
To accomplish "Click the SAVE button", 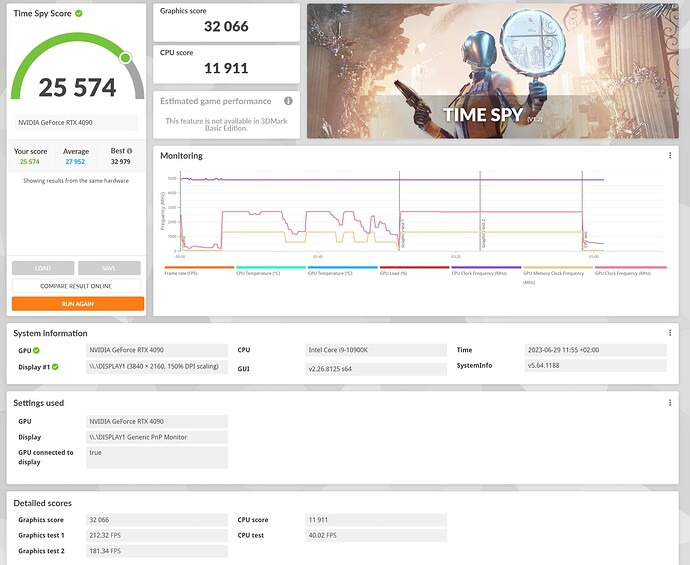I will pyautogui.click(x=109, y=268).
